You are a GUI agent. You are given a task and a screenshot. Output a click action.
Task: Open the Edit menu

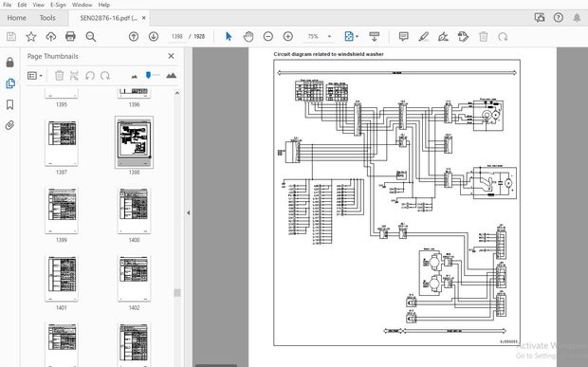(22, 5)
